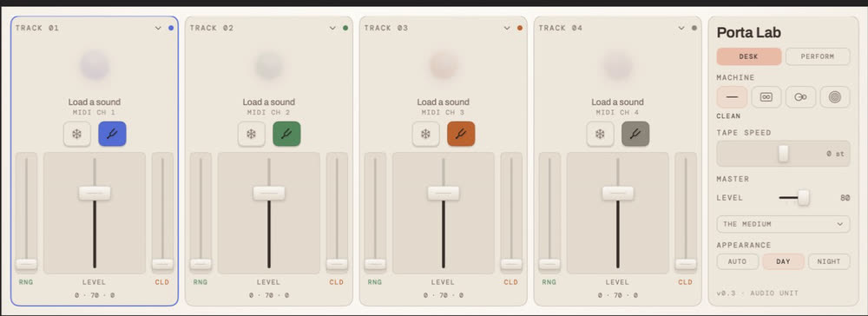Click the Track 02 RNG slider handle
Screen dimensions: 868x316
[x=201, y=264]
